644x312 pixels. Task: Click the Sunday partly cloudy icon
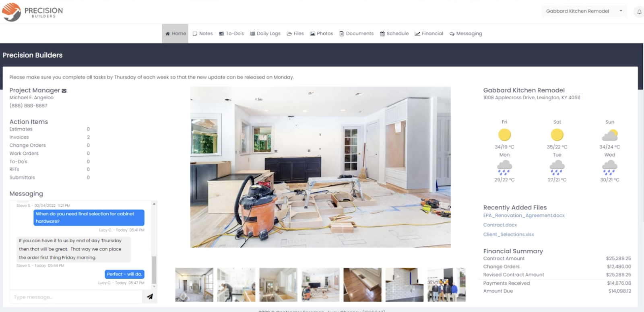click(610, 135)
